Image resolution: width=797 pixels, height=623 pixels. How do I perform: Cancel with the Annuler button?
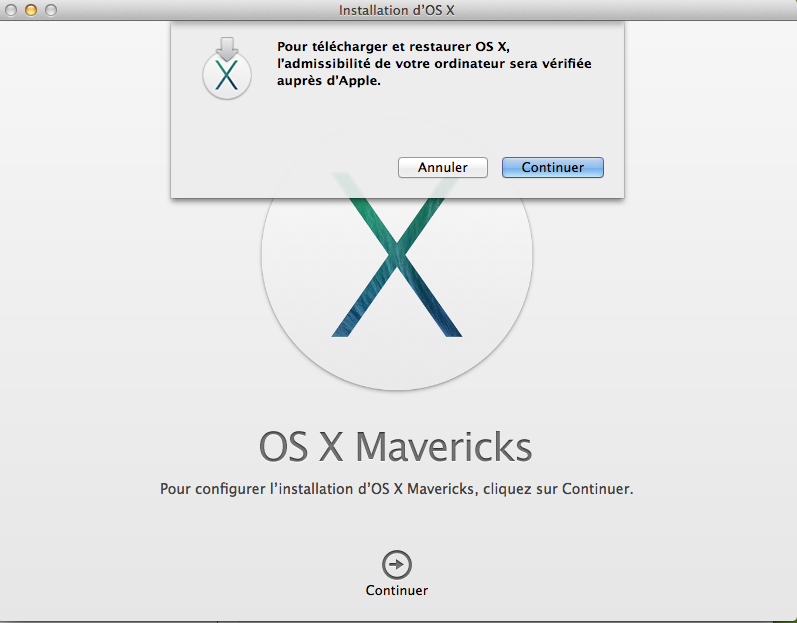click(443, 167)
